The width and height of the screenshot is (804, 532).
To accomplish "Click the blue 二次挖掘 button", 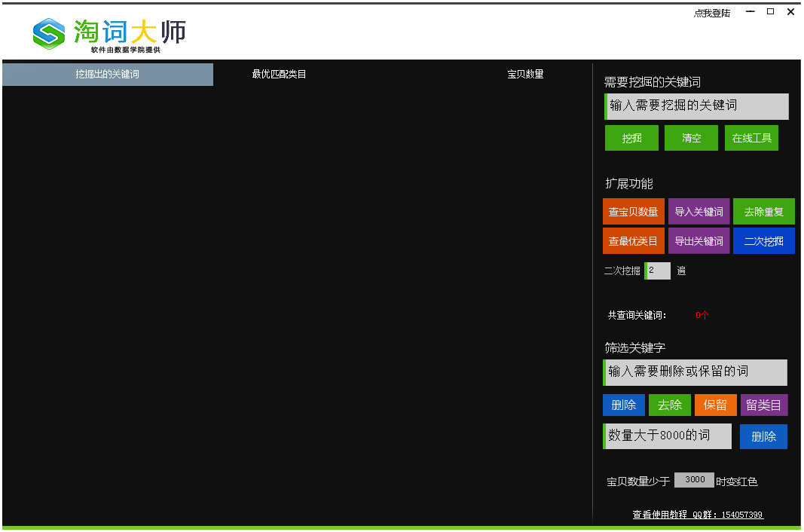I will tap(763, 241).
